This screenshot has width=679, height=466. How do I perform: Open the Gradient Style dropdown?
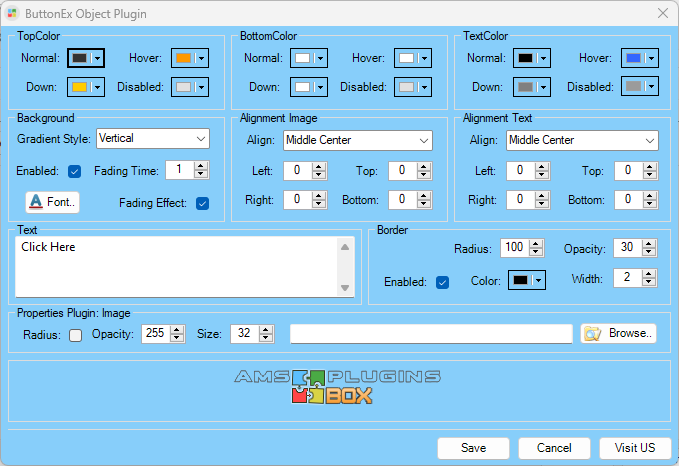pos(152,138)
